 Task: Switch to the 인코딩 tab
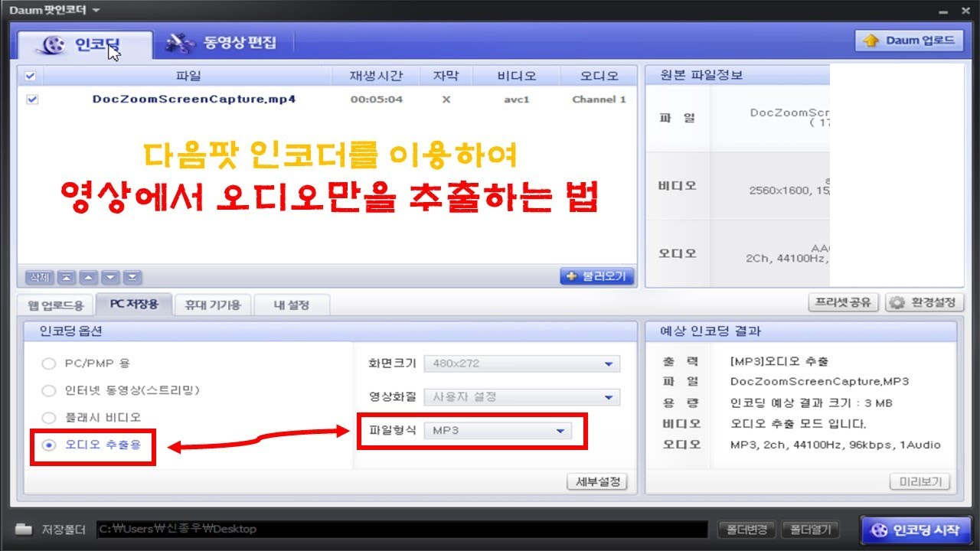pyautogui.click(x=85, y=44)
